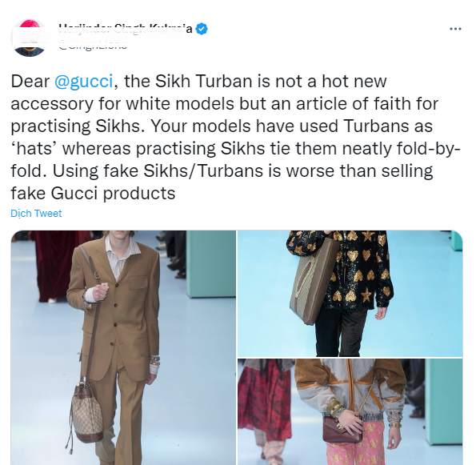Click the author's handle under the name
The image size is (476, 465).
pyautogui.click(x=93, y=46)
